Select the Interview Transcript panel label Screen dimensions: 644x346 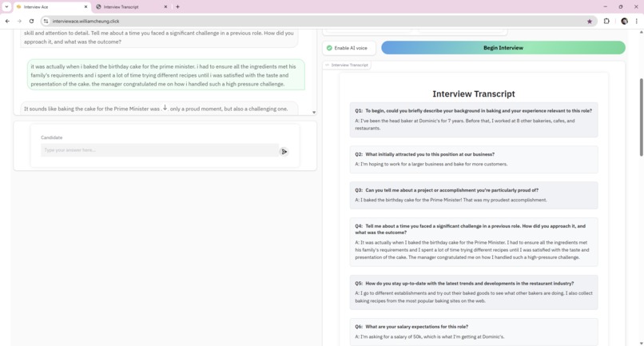pyautogui.click(x=347, y=65)
